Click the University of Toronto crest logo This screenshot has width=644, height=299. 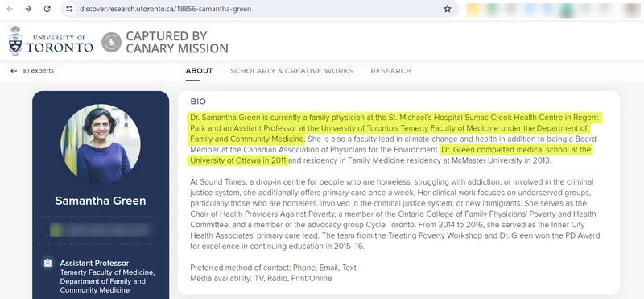click(x=15, y=41)
